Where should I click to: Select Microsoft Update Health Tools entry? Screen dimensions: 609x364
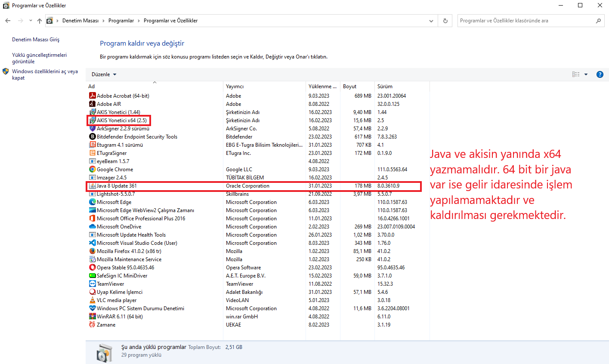131,234
